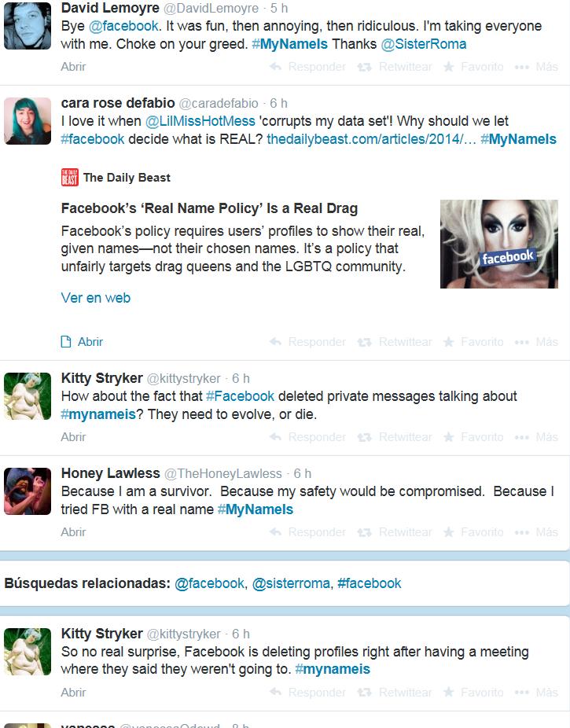Retweet Kitty Stryker's deleting profiles tweet

[x=395, y=693]
